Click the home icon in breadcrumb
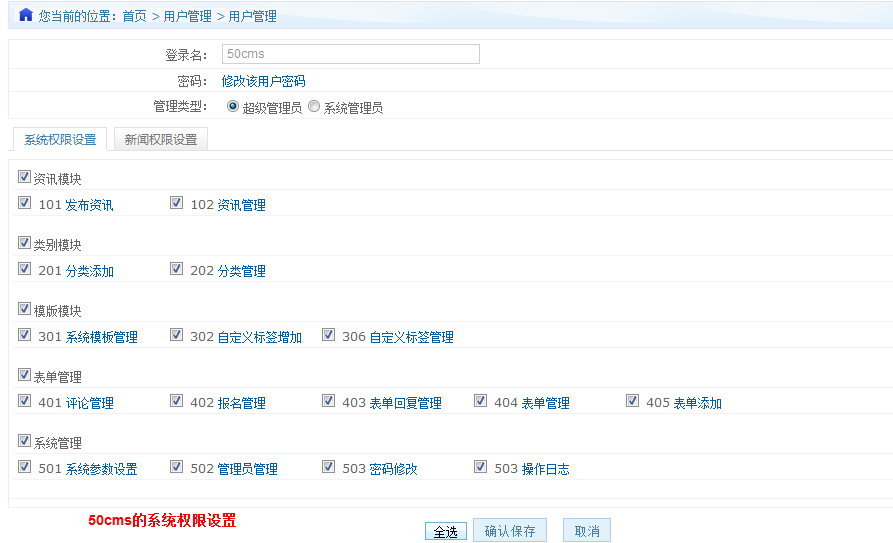This screenshot has height=543, width=893. point(26,15)
